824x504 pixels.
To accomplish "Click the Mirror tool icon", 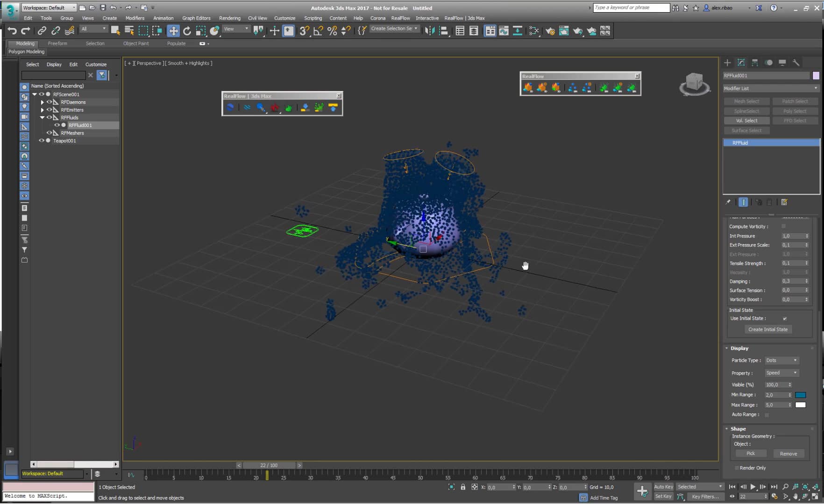I will click(430, 31).
